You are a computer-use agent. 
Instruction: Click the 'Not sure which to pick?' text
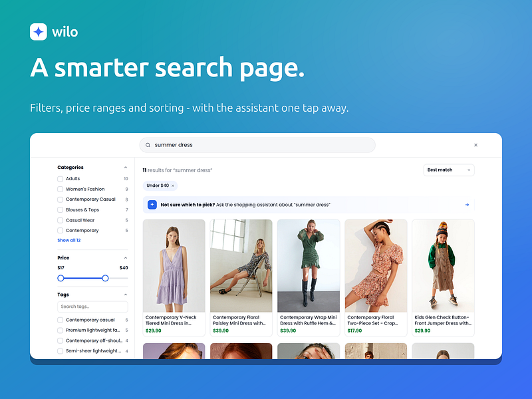(188, 205)
